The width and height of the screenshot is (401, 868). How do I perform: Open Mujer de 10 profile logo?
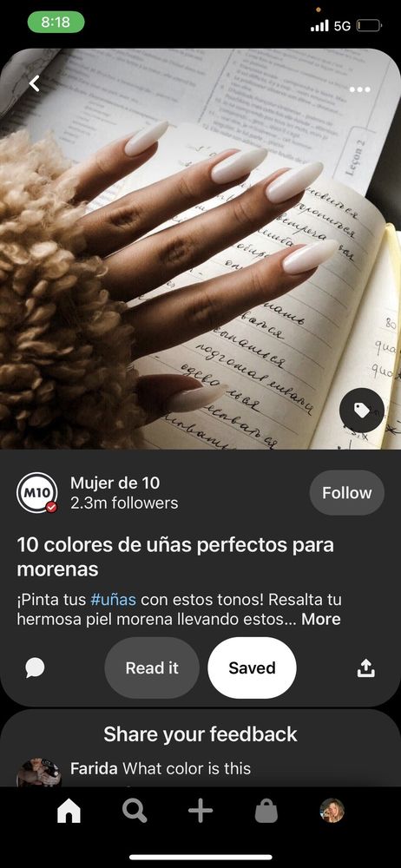(37, 493)
